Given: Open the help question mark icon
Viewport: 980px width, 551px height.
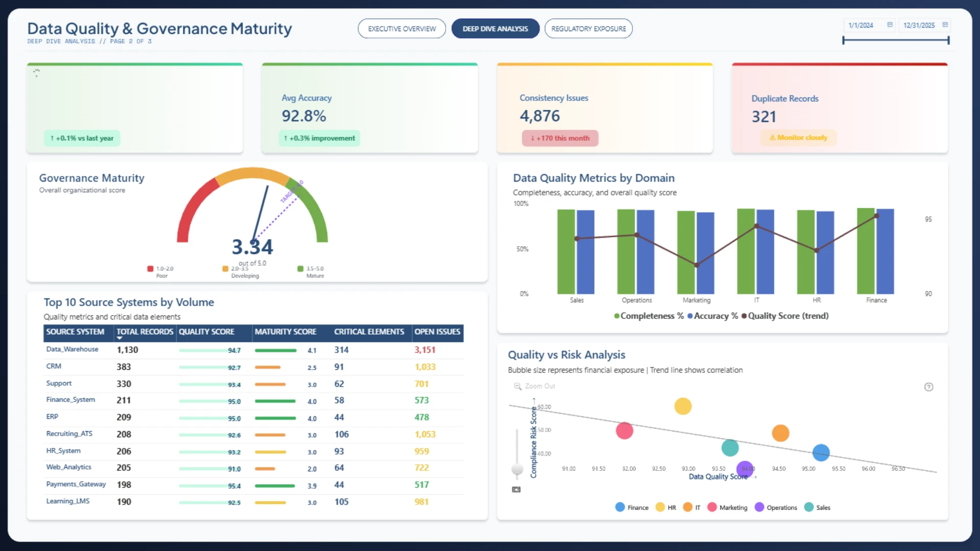Looking at the screenshot, I should click(x=928, y=387).
